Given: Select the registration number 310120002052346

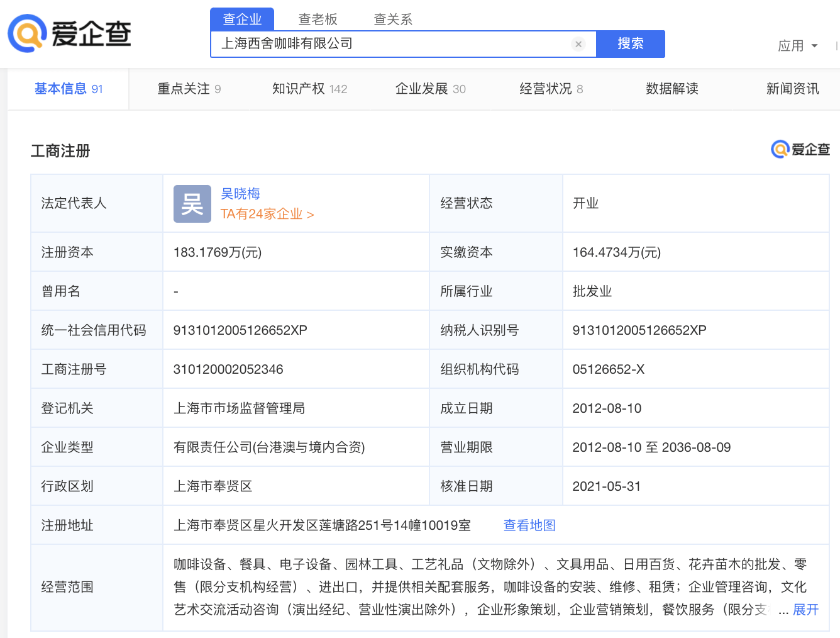Looking at the screenshot, I should (x=228, y=369).
